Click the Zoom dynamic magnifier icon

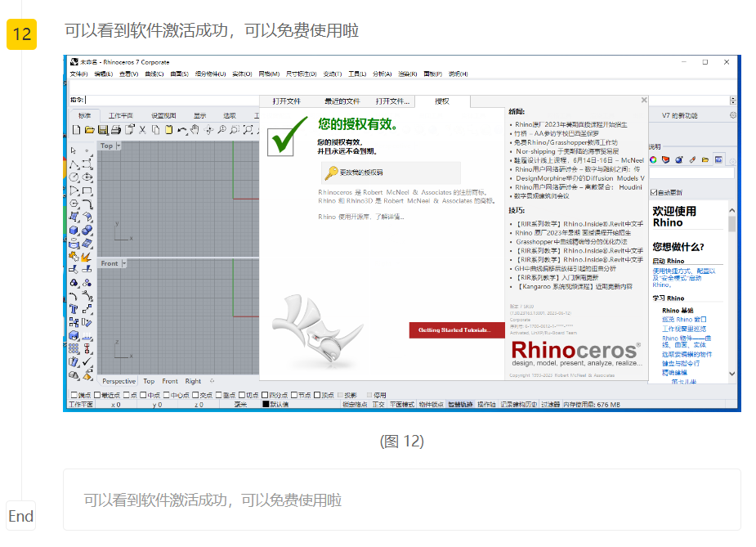pyautogui.click(x=221, y=130)
